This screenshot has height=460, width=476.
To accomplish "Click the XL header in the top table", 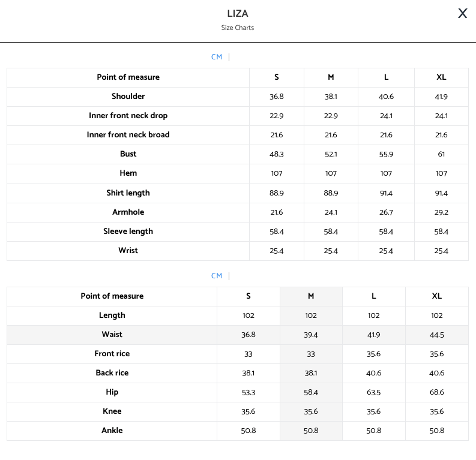I will click(441, 77).
